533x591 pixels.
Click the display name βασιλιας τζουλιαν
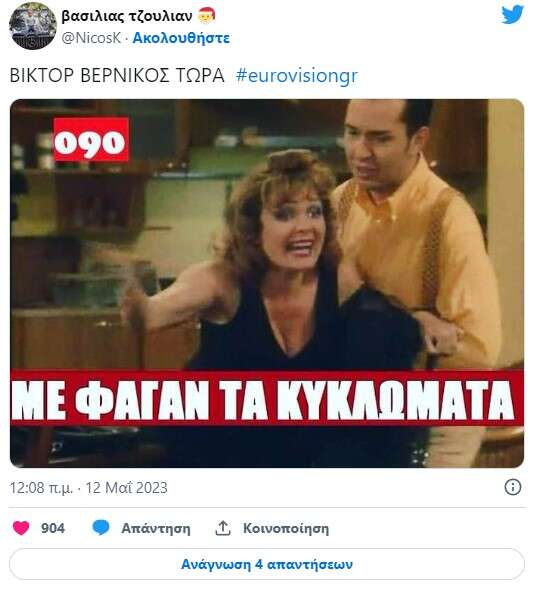pyautogui.click(x=127, y=16)
